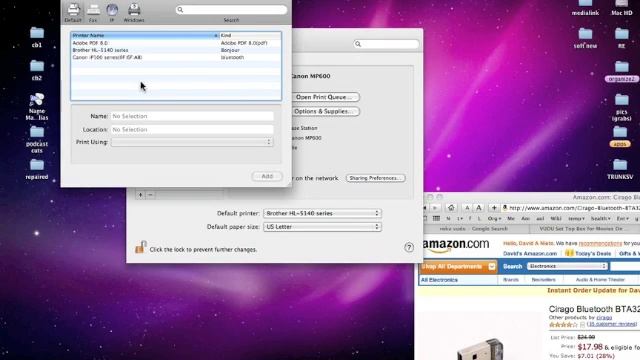The image size is (640, 360).
Task: Open the health bookmarks folder in Safari
Action: [x=600, y=219]
